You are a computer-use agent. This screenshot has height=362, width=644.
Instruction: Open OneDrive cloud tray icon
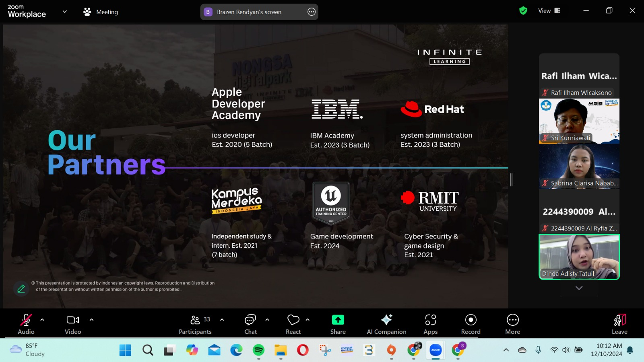pyautogui.click(x=522, y=350)
